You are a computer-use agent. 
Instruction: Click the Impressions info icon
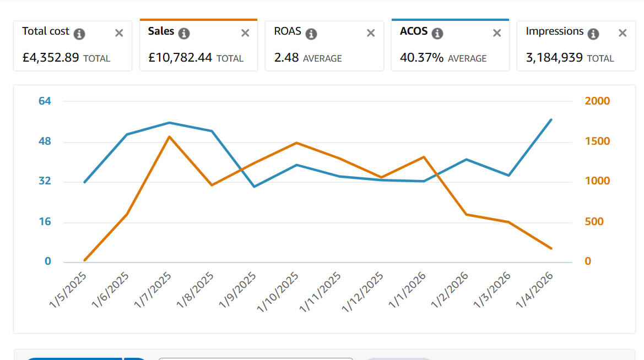coord(593,34)
